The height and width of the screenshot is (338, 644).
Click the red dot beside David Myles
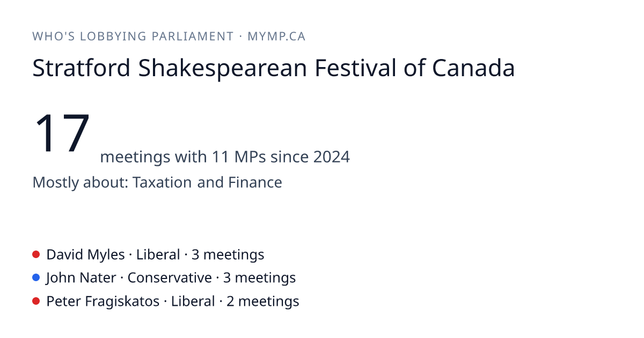pyautogui.click(x=36, y=254)
